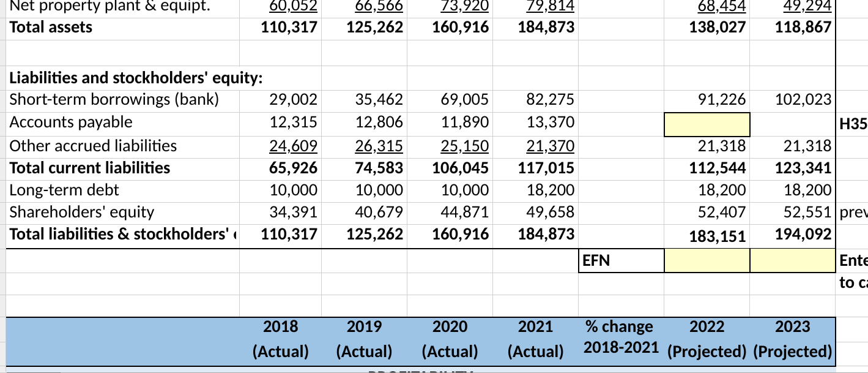The height and width of the screenshot is (373, 868).
Task: Click Total assets value 184,873
Action: [x=546, y=27]
